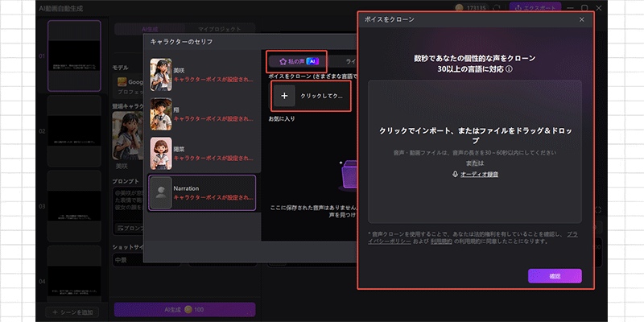
Task: Click the file import drop area
Action: [x=475, y=151]
